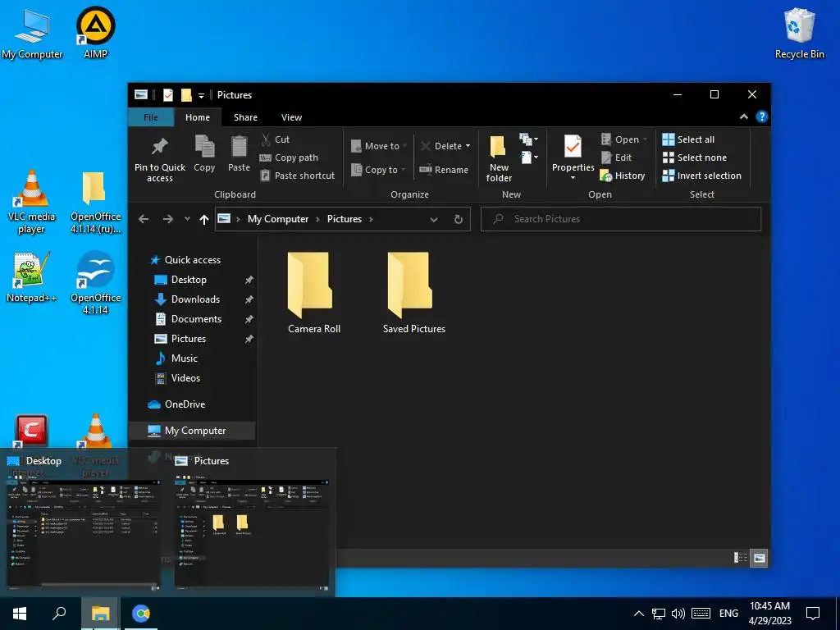Image resolution: width=840 pixels, height=630 pixels.
Task: Open History in ribbon
Action: 623,176
